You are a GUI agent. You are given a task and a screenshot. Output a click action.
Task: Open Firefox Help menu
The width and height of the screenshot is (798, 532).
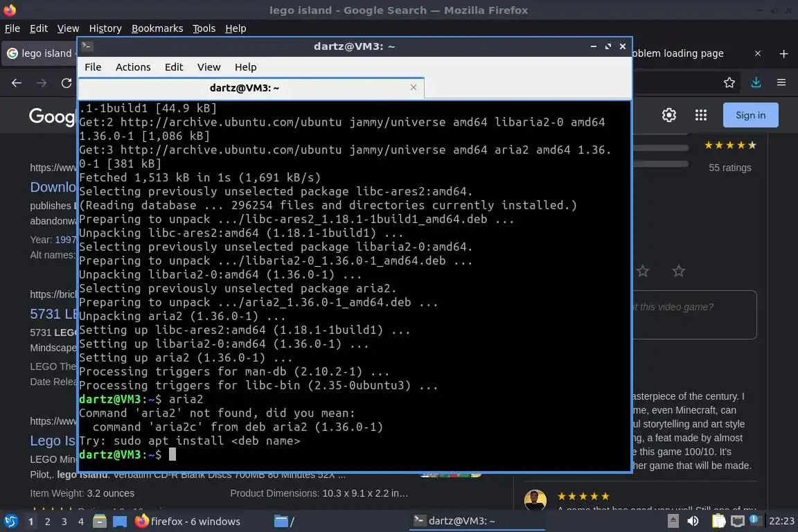236,28
